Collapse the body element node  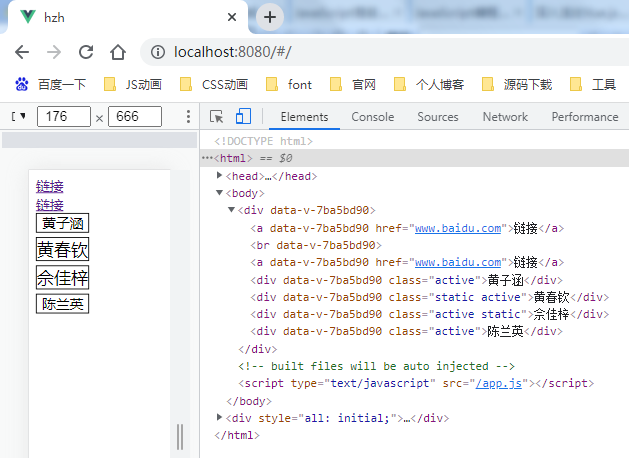point(219,193)
